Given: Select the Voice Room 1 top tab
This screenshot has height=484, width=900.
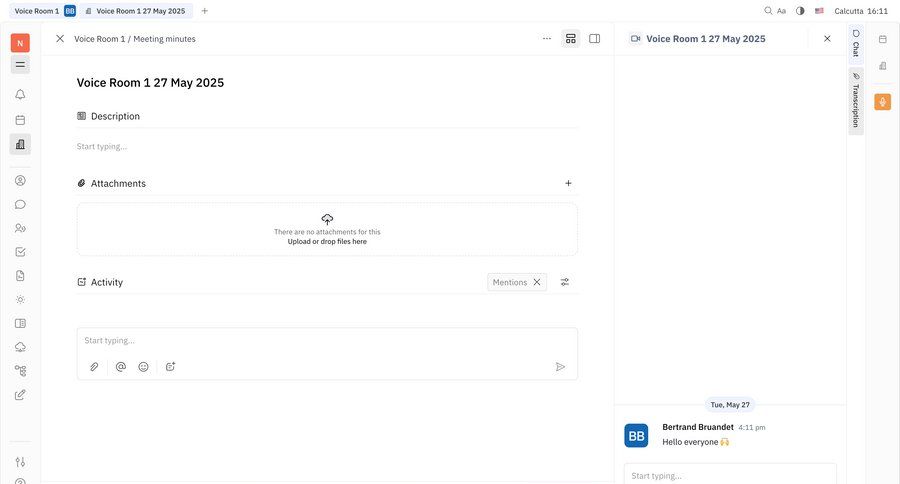Looking at the screenshot, I should tap(36, 11).
